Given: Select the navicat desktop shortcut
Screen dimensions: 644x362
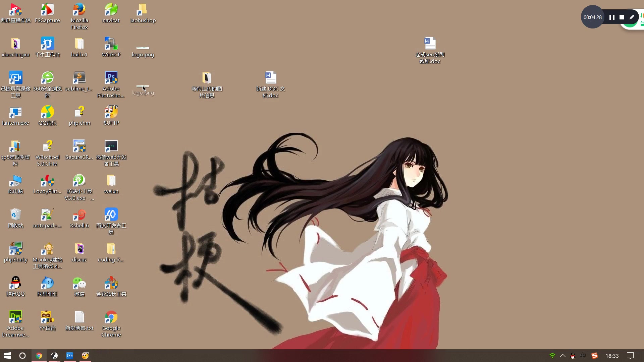Looking at the screenshot, I should pos(111,10).
